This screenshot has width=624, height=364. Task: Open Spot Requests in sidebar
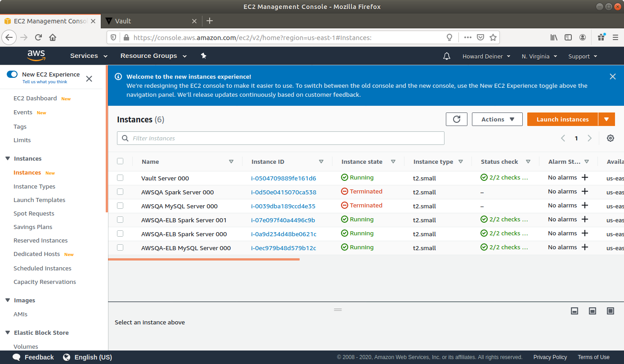tap(34, 213)
